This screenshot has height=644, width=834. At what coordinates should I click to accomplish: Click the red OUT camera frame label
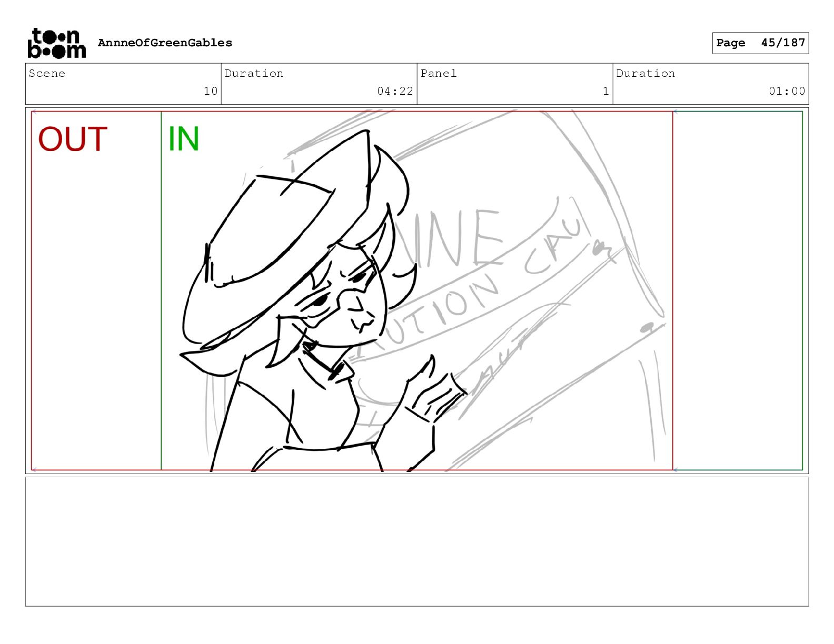coord(73,139)
